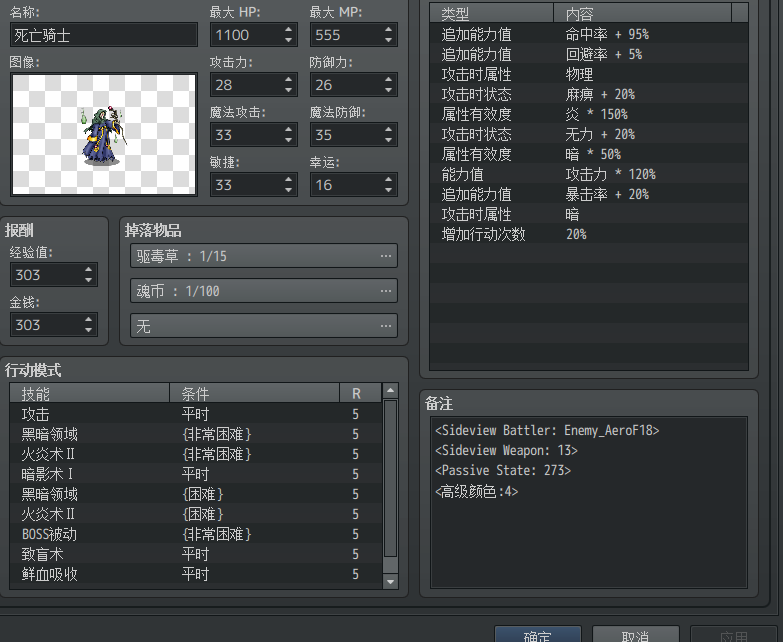Image resolution: width=783 pixels, height=642 pixels.
Task: Decrease the 经验值 reward with the down arrow
Action: coord(88,280)
